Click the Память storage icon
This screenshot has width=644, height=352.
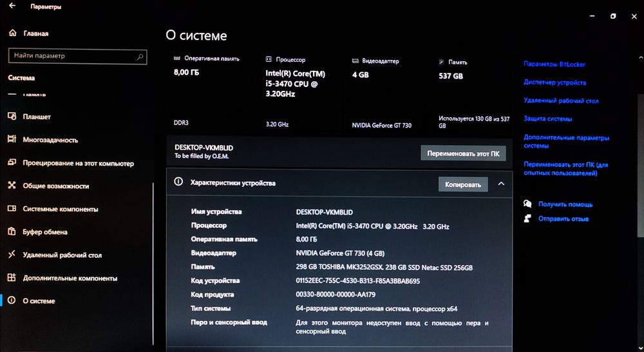(442, 62)
